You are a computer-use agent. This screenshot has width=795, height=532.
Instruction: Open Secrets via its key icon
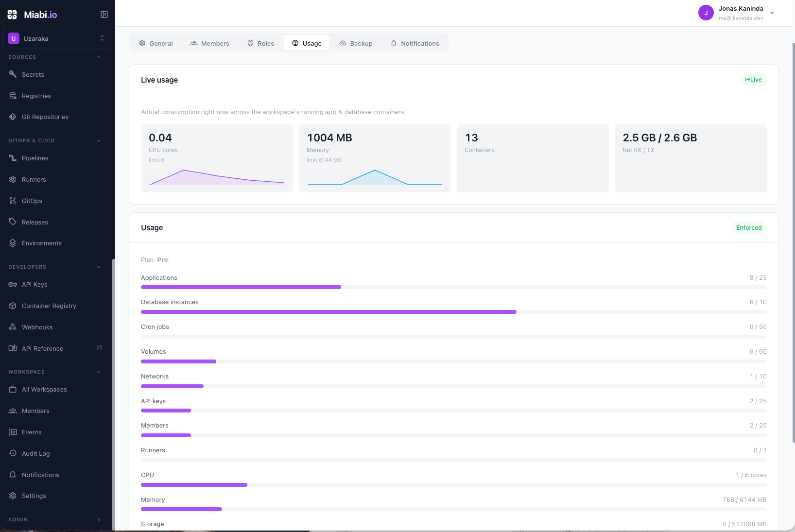coord(13,74)
